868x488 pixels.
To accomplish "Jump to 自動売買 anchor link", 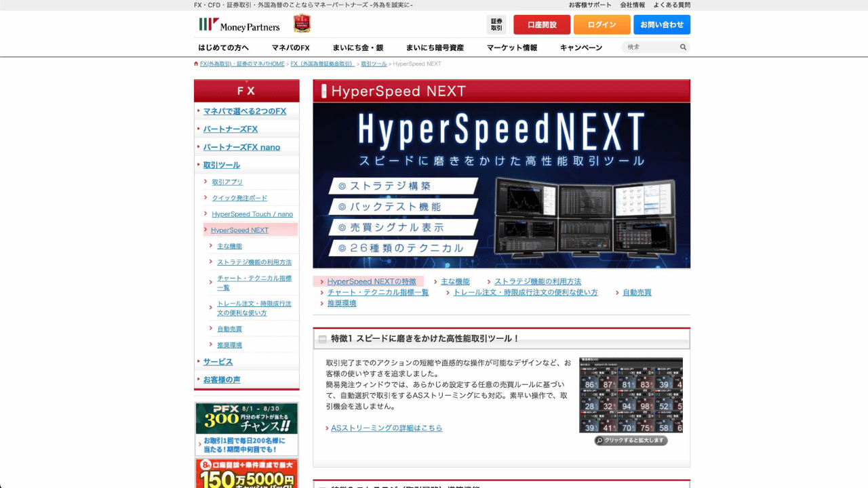I will point(637,292).
